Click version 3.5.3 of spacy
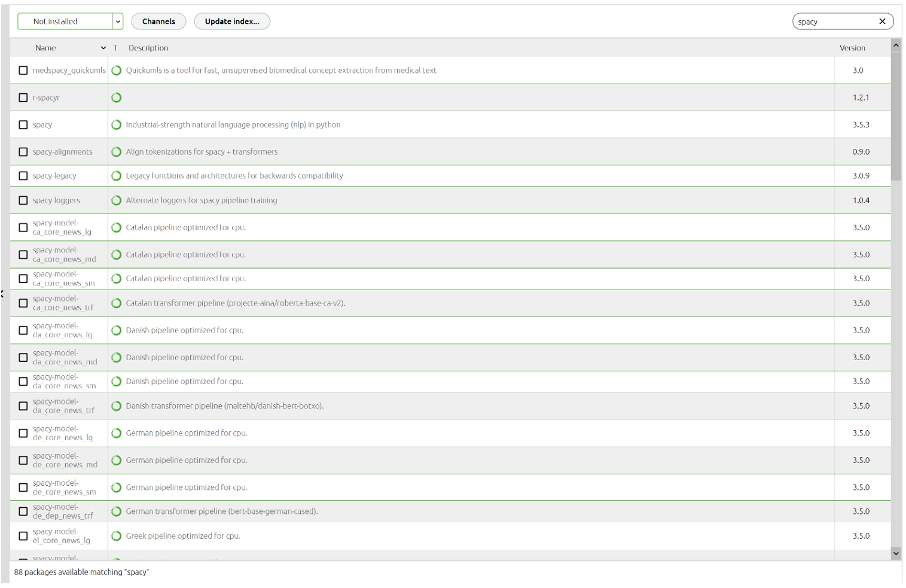This screenshot has height=588, width=906. [861, 125]
